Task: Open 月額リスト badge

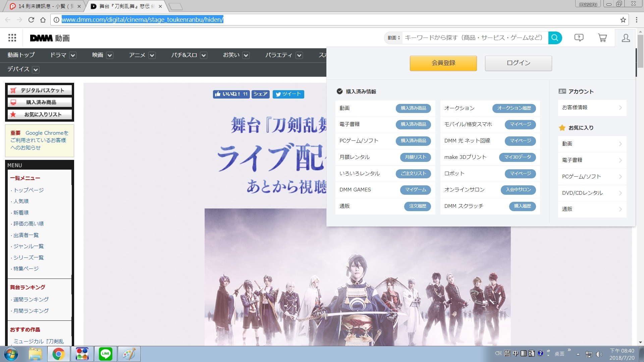Action: click(415, 157)
